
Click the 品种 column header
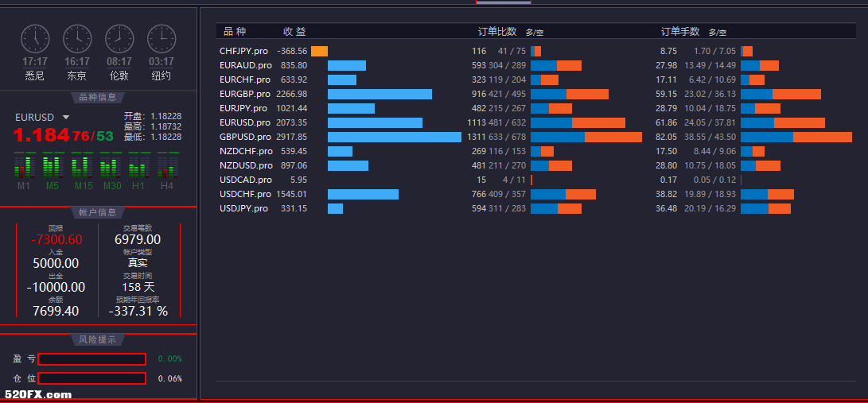(x=235, y=32)
